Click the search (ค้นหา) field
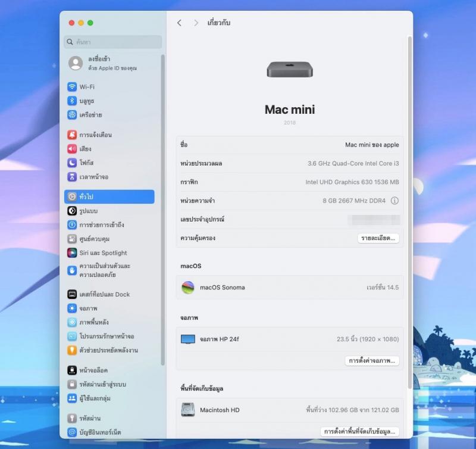Image resolution: width=476 pixels, height=449 pixels. 113,42
